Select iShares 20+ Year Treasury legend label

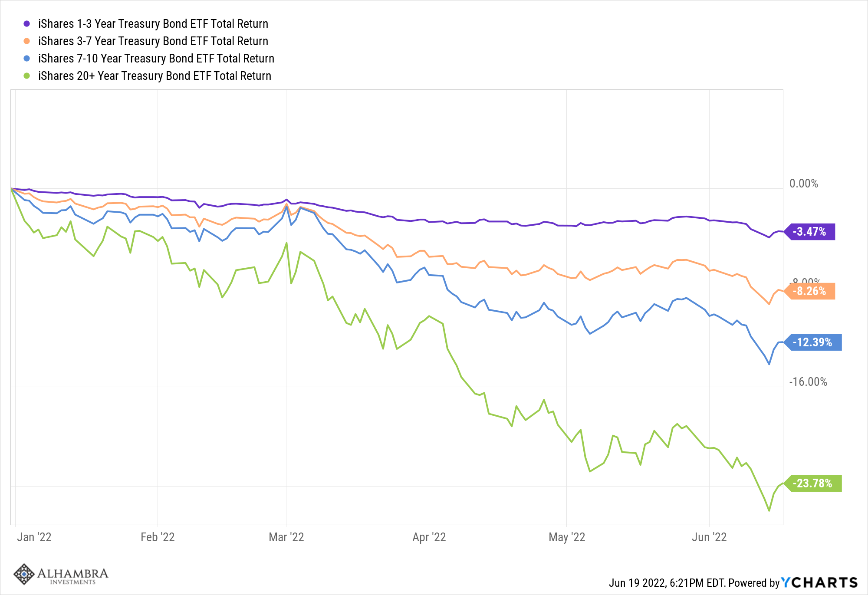coord(155,76)
